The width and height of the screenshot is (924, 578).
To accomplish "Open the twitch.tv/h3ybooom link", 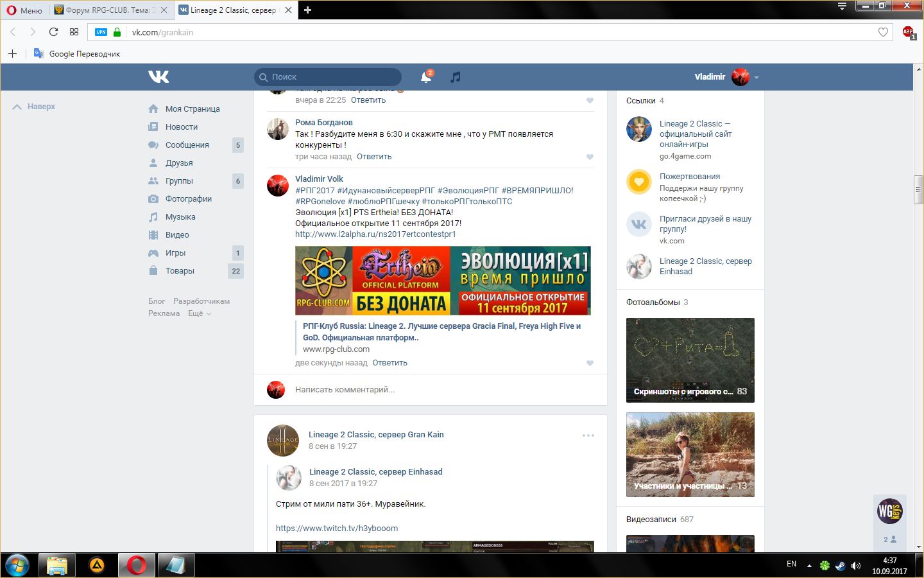I will coord(337,529).
